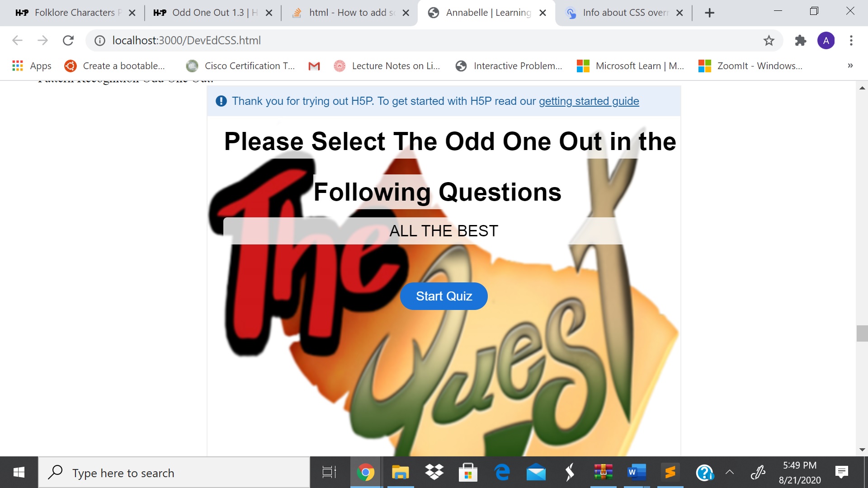
Task: Reload the page with the refresh icon
Action: coord(68,41)
